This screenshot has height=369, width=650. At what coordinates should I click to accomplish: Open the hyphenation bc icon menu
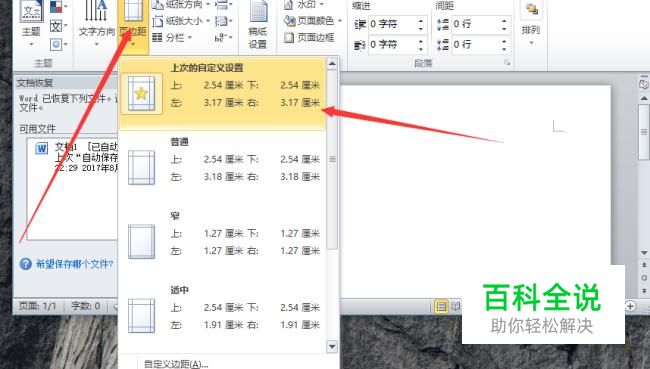(224, 38)
